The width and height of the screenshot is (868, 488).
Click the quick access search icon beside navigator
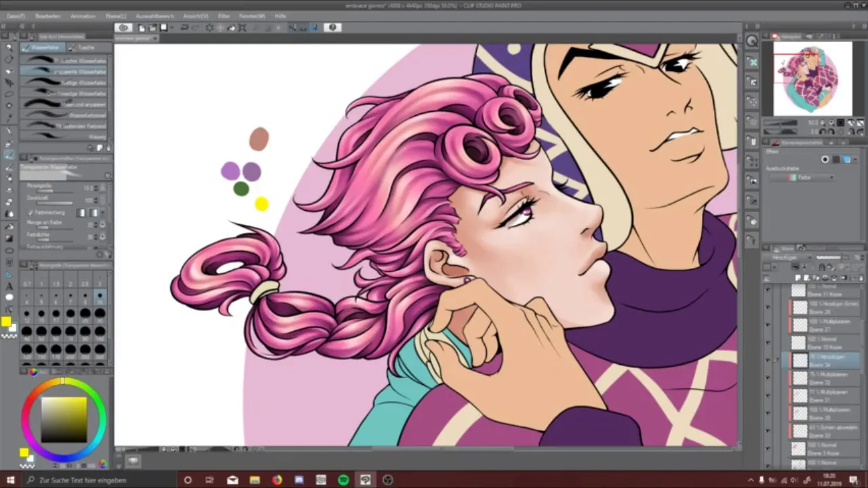[752, 41]
